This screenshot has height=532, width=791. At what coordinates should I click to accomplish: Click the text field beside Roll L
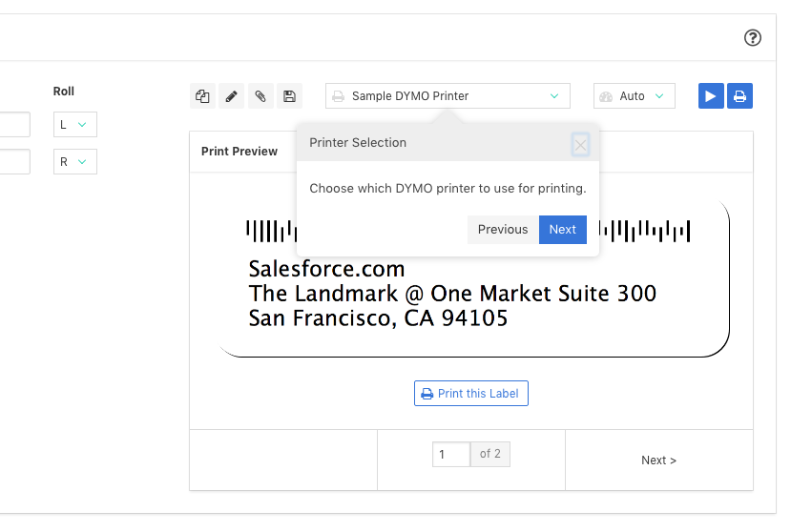coord(14,125)
